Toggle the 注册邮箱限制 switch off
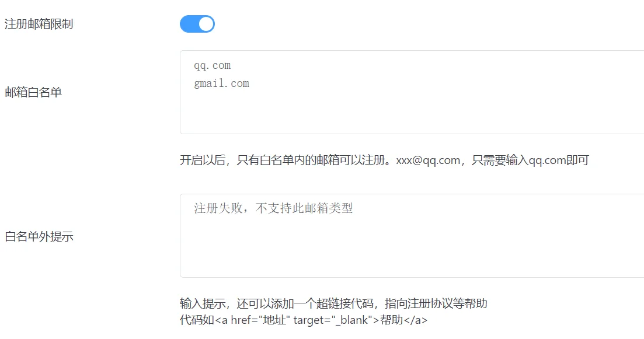This screenshot has width=644, height=339. pos(197,24)
